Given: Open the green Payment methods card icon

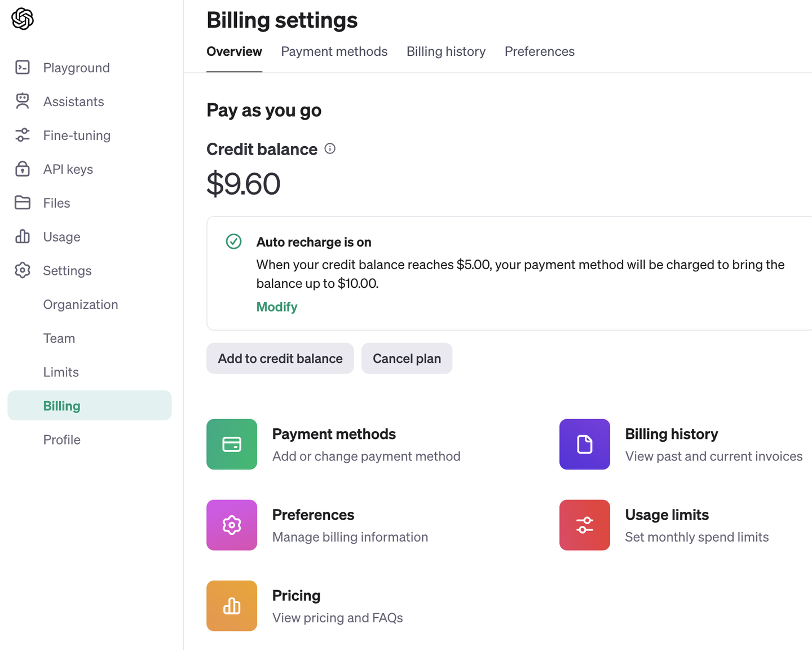Looking at the screenshot, I should tap(232, 444).
